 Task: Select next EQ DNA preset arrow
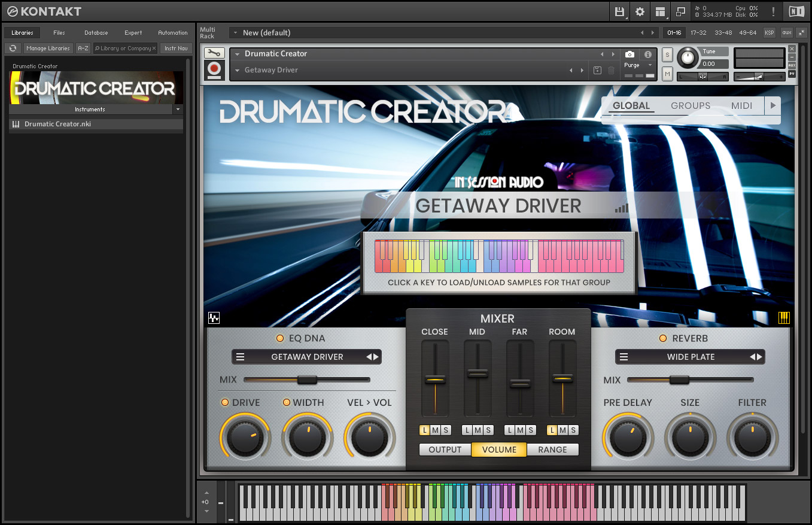tap(376, 357)
